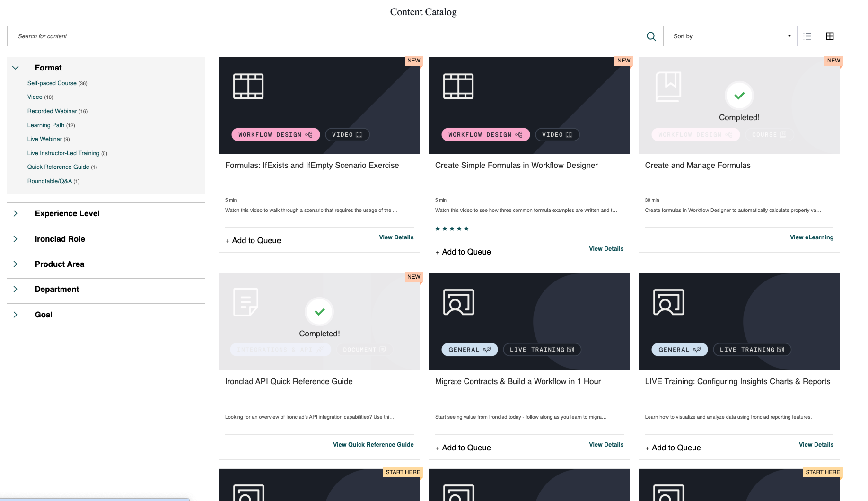Click completed checkmark on Ironclad API guide

pos(319,312)
